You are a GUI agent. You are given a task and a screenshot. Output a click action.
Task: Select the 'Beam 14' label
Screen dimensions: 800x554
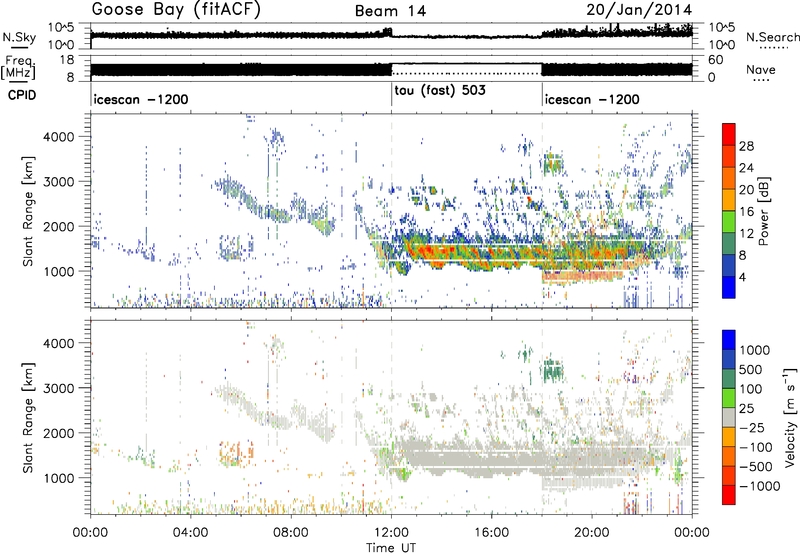(390, 11)
